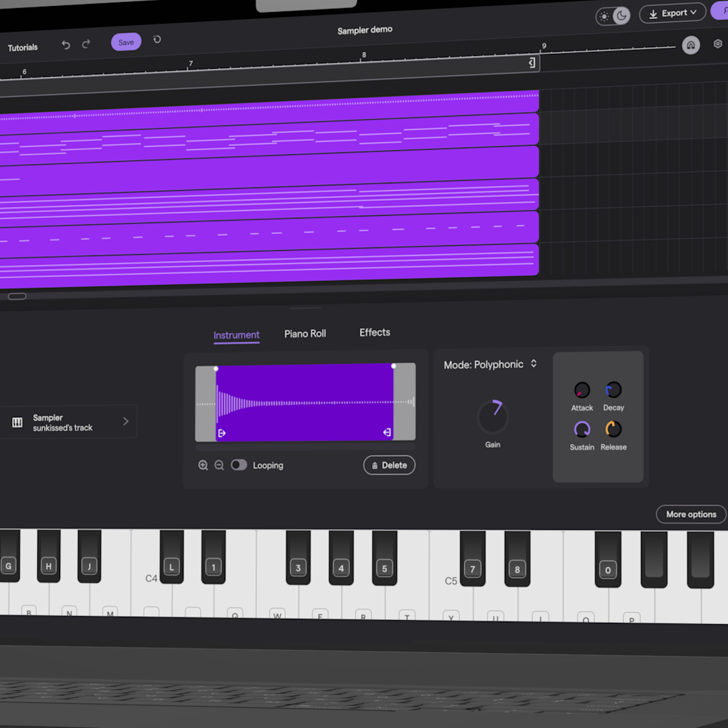
Task: Click the reset/revert history icon beside Save
Action: (156, 40)
